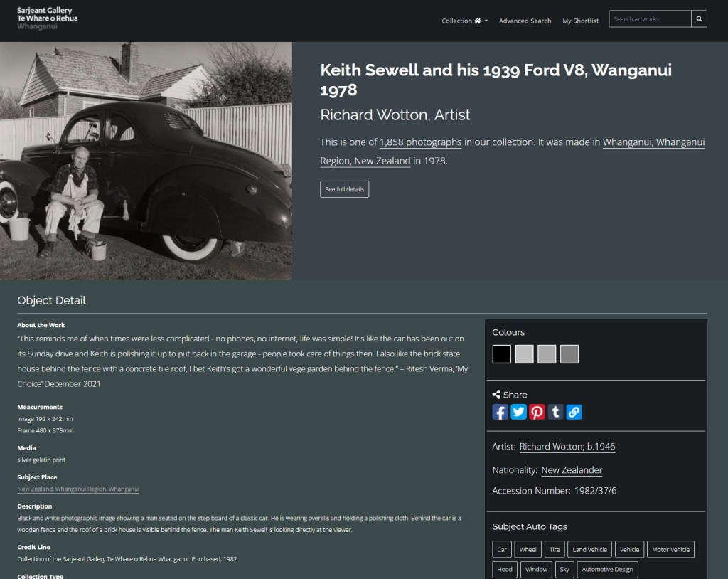The height and width of the screenshot is (579, 728).
Task: Go to My Shortlist
Action: [x=580, y=21]
